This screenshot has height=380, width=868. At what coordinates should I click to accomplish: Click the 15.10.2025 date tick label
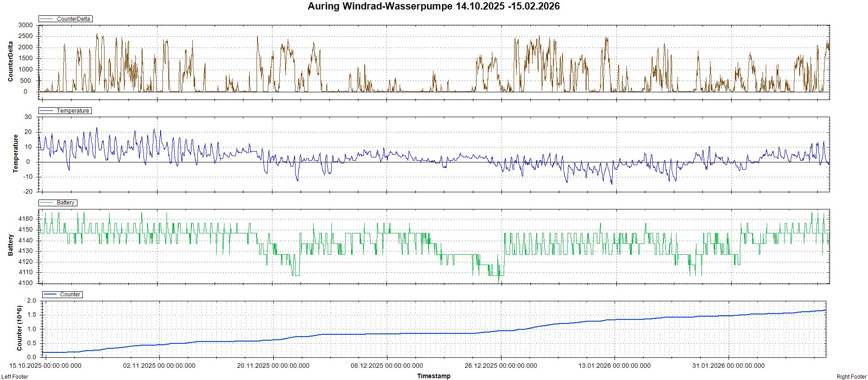[x=45, y=366]
